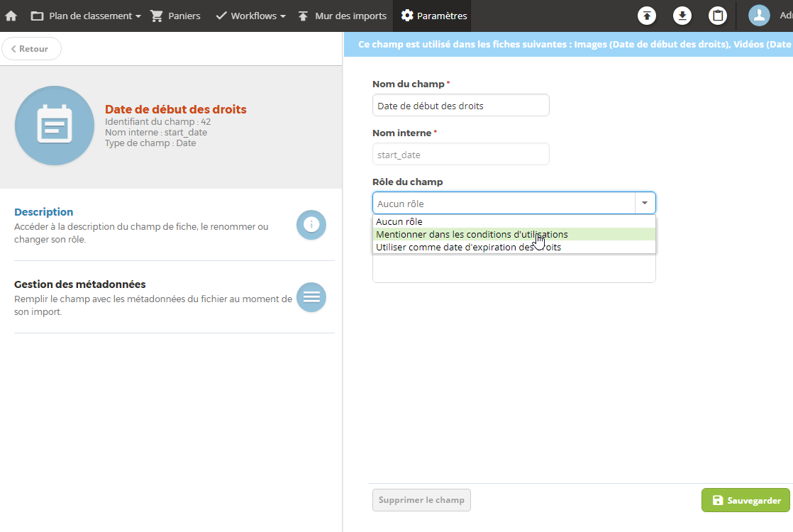Click the large calendar field icon
The image size is (793, 532).
(55, 126)
